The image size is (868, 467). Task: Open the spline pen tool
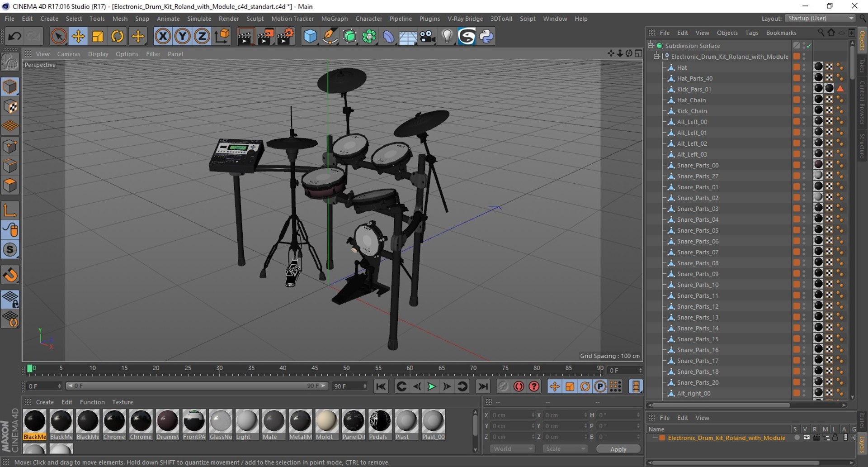click(x=330, y=36)
